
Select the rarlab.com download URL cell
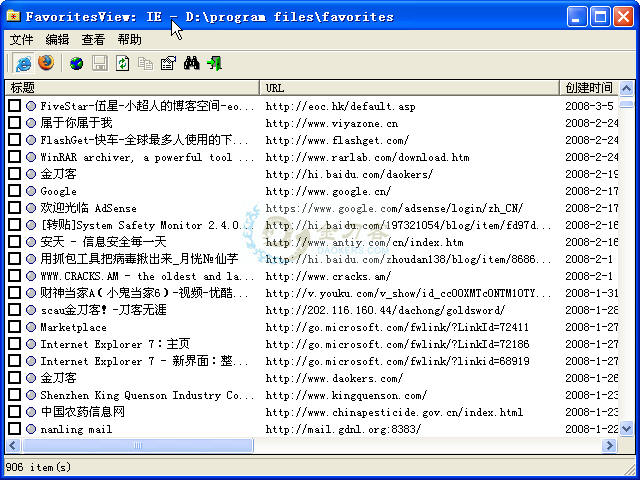coord(367,157)
